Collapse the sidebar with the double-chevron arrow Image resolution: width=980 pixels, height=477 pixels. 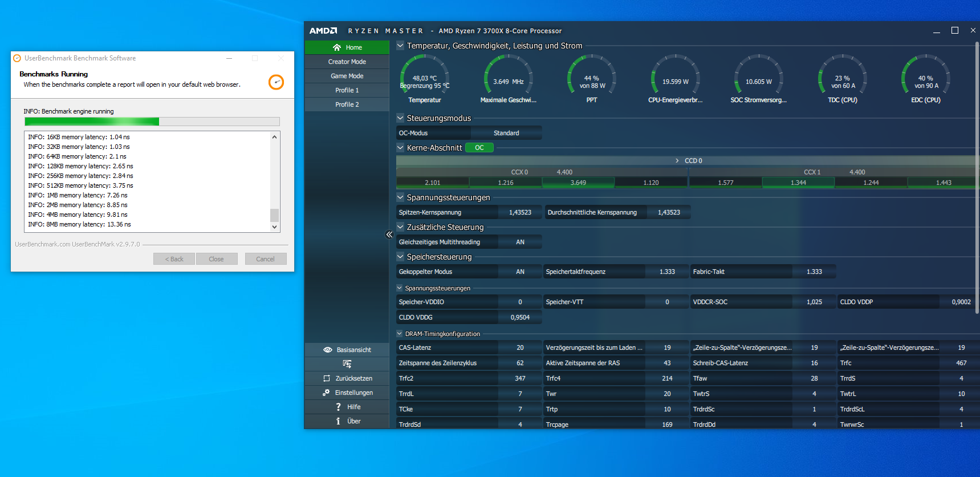(389, 235)
